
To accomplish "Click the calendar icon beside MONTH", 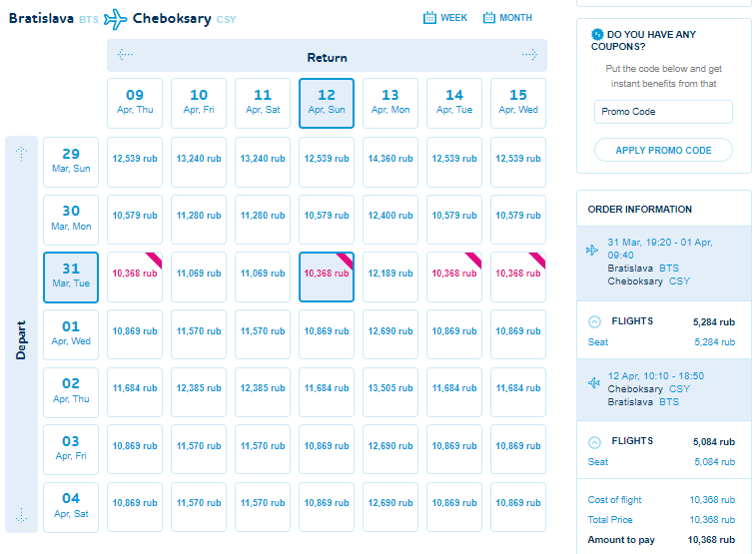I will coord(489,18).
